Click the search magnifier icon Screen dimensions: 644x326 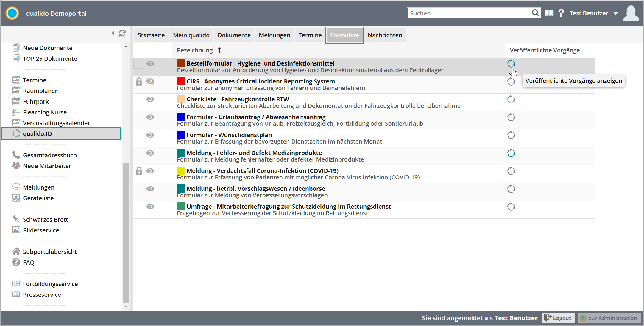tap(535, 13)
